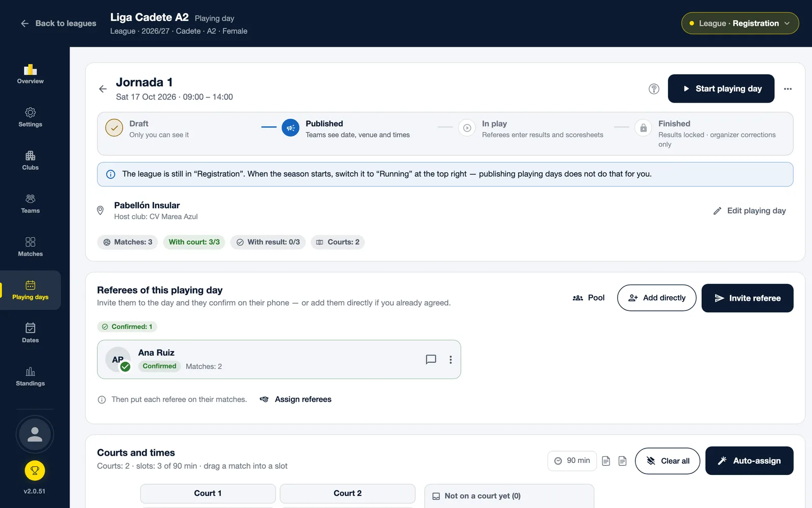Open message icon for Ana Ruiz

coord(431,360)
